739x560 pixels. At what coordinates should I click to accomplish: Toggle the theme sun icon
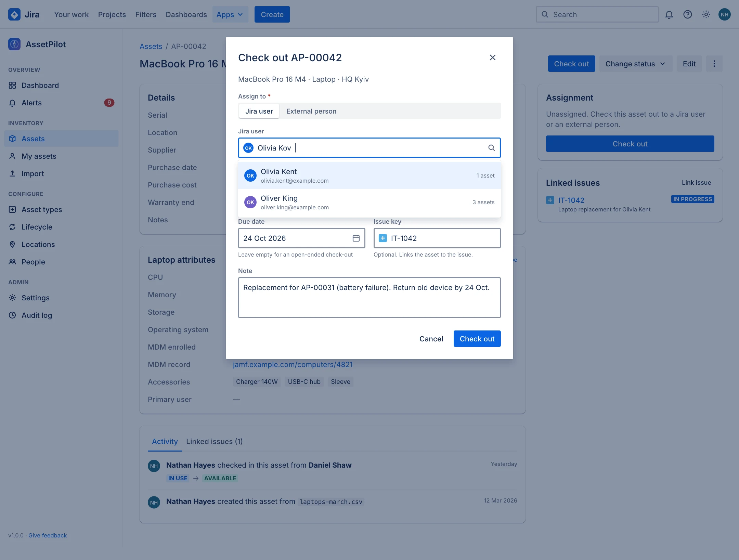pyautogui.click(x=706, y=14)
